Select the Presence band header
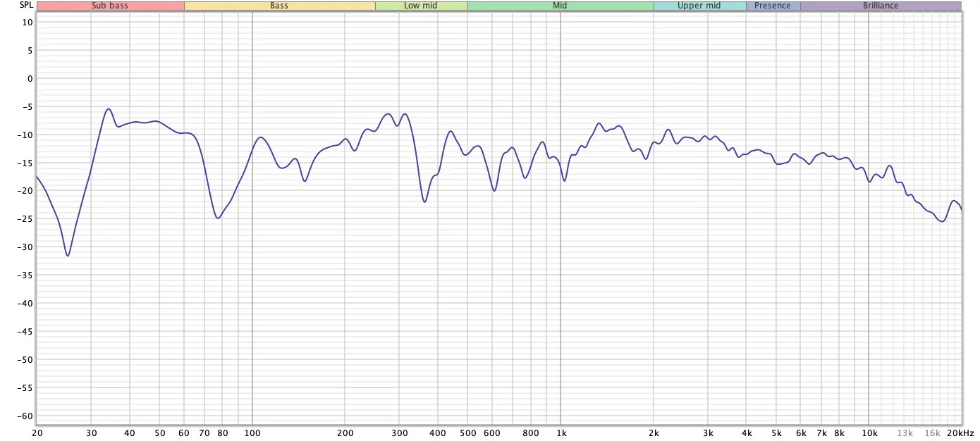 pyautogui.click(x=773, y=6)
